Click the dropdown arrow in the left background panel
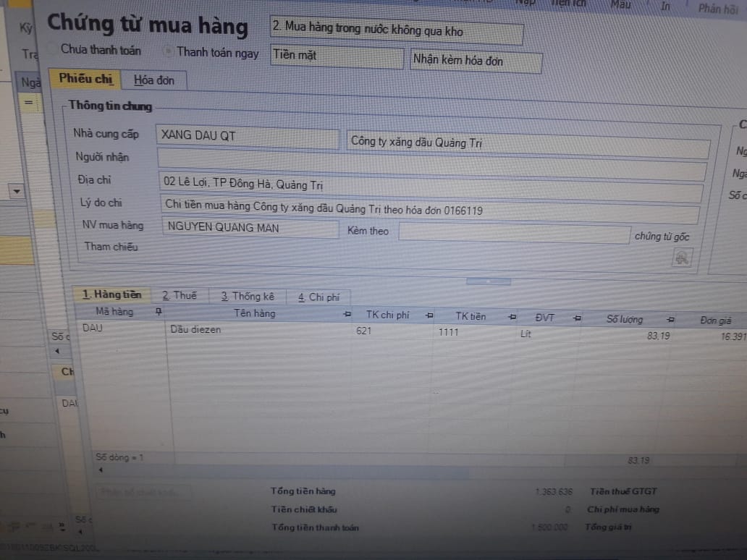This screenshot has width=747, height=560. 17,192
